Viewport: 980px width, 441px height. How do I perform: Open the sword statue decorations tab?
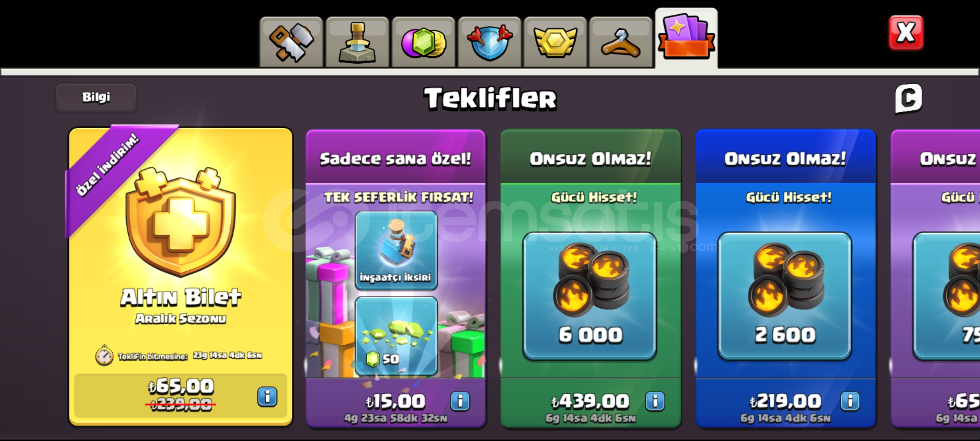[357, 42]
